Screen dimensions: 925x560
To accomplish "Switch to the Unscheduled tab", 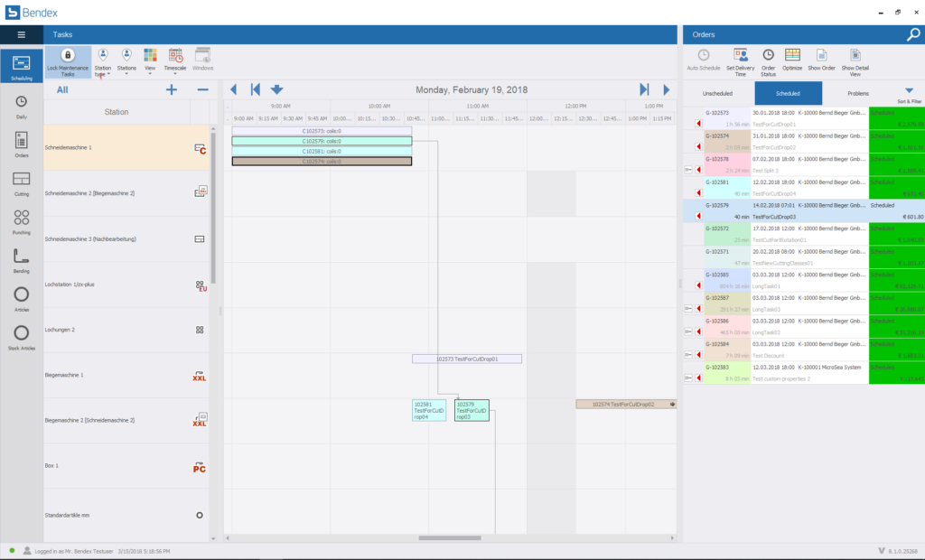I will point(717,94).
